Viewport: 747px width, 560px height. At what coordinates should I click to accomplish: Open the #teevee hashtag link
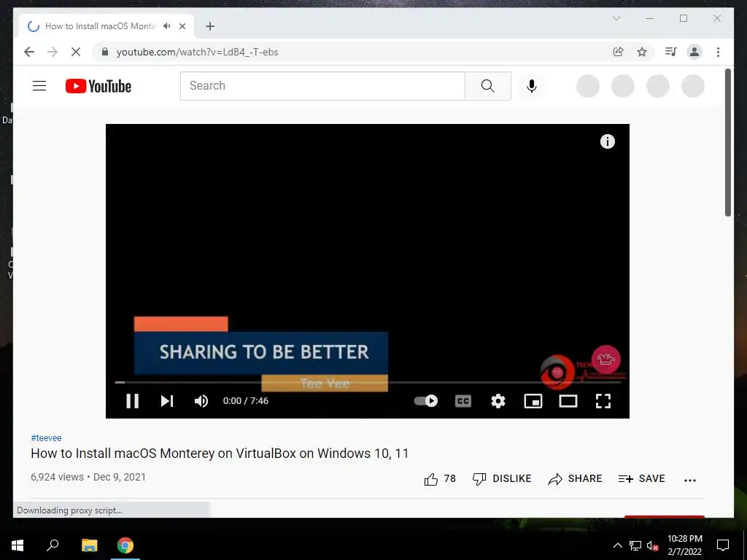click(x=46, y=437)
